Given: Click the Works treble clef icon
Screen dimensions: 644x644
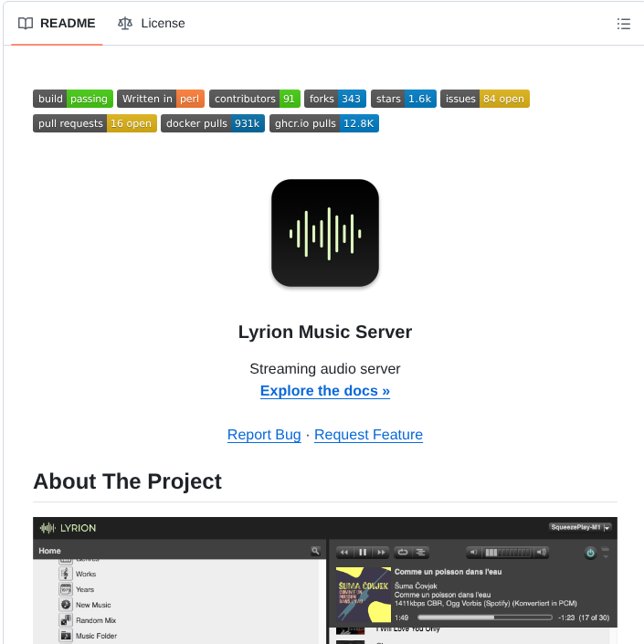Looking at the screenshot, I should pyautogui.click(x=66, y=574).
